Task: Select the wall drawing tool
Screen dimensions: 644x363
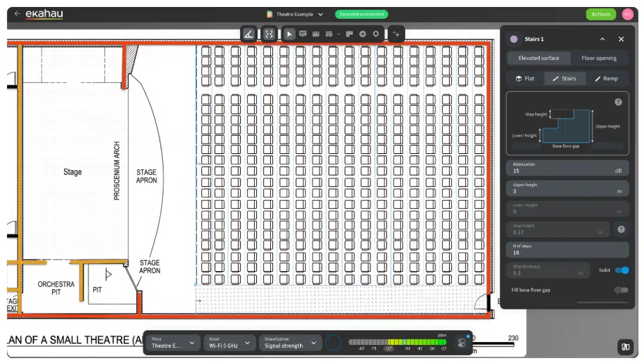Action: pos(316,34)
